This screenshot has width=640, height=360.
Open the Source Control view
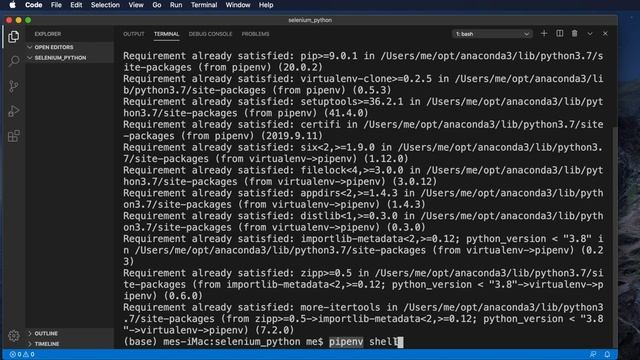(13, 86)
